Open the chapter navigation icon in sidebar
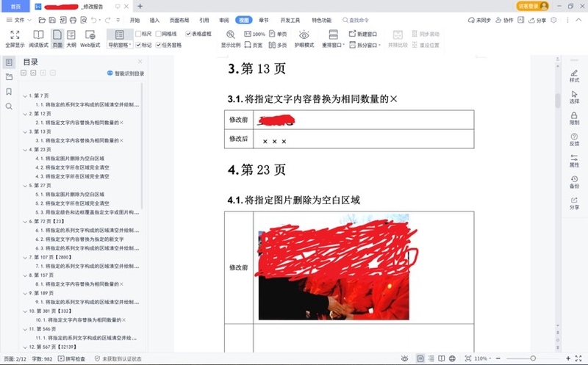 [9, 77]
